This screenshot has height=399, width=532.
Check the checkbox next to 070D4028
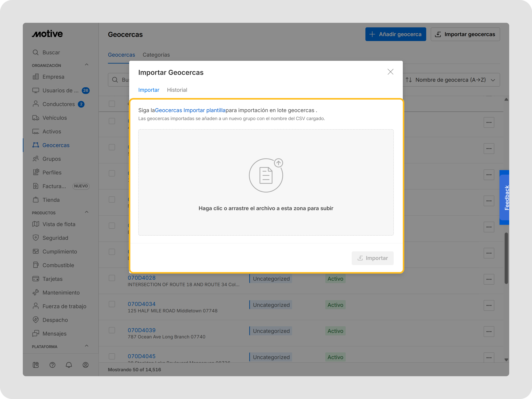(x=112, y=278)
